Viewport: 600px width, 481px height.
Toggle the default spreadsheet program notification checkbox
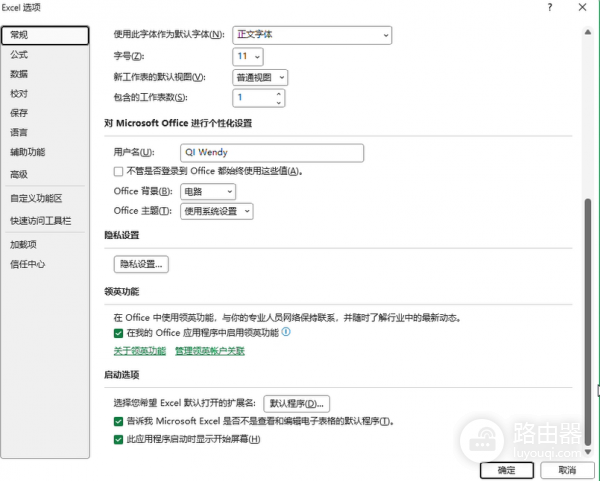118,422
